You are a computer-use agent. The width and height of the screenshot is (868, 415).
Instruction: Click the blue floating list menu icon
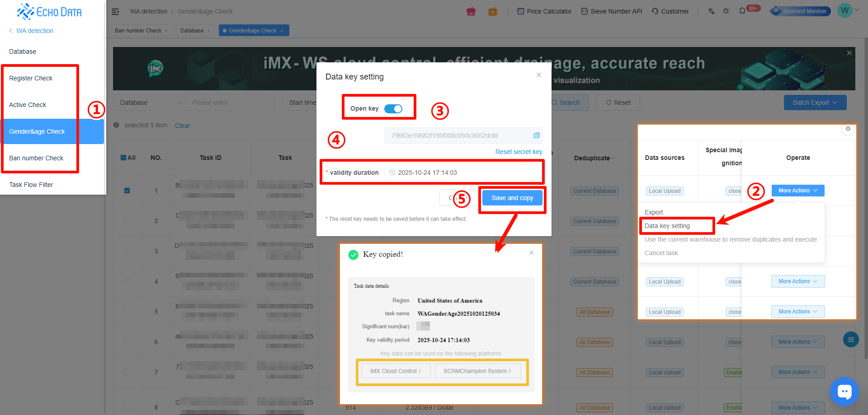click(x=850, y=340)
